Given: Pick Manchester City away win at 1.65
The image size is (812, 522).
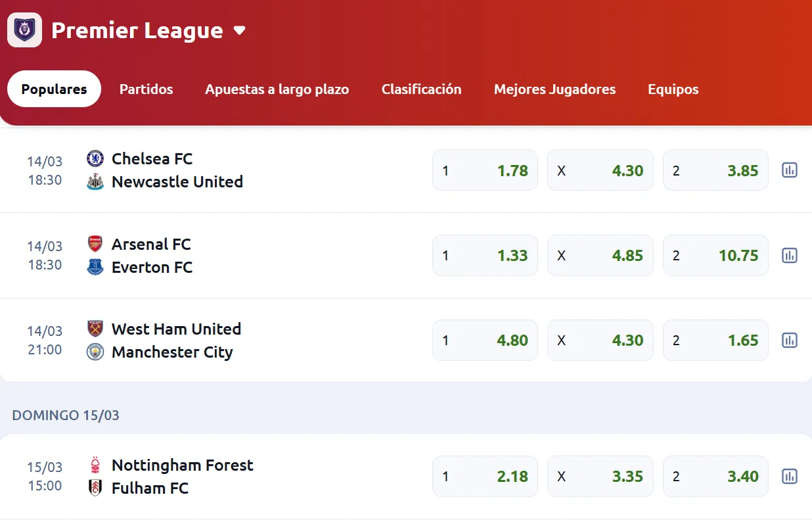Looking at the screenshot, I should pyautogui.click(x=715, y=340).
